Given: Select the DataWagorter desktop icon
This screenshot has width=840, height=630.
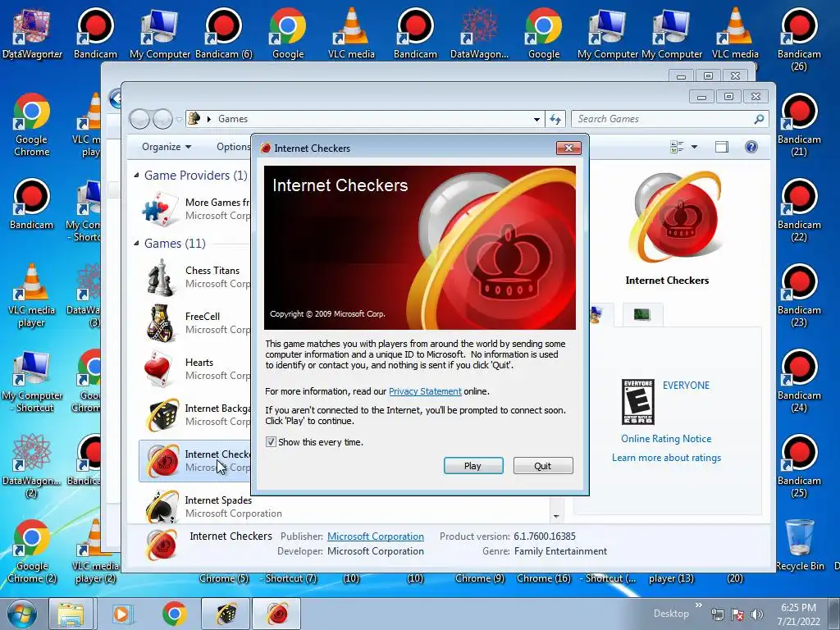Looking at the screenshot, I should point(32,33).
